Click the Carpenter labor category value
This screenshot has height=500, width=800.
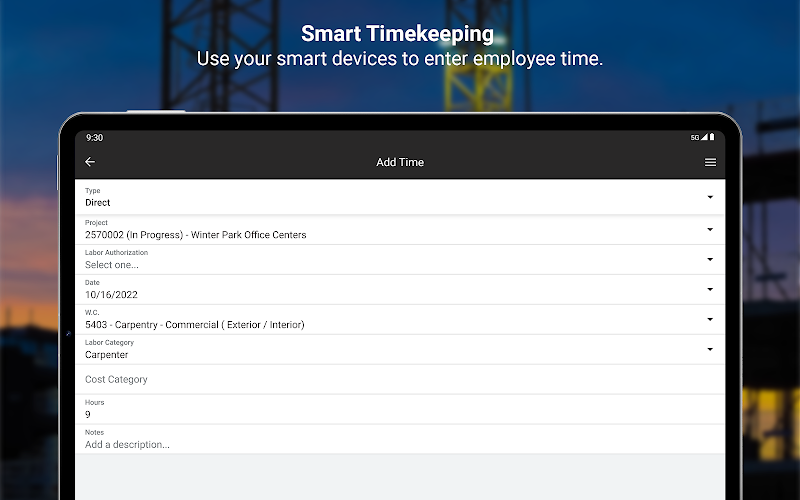pos(106,355)
